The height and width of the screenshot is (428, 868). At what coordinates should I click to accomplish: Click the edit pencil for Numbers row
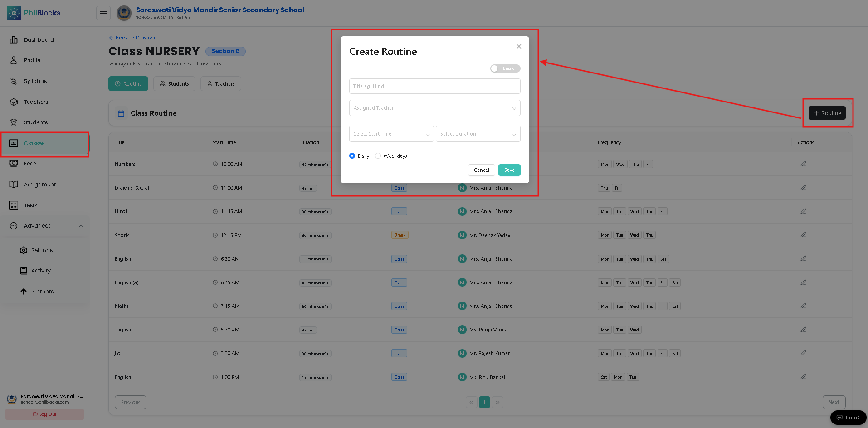coord(803,164)
